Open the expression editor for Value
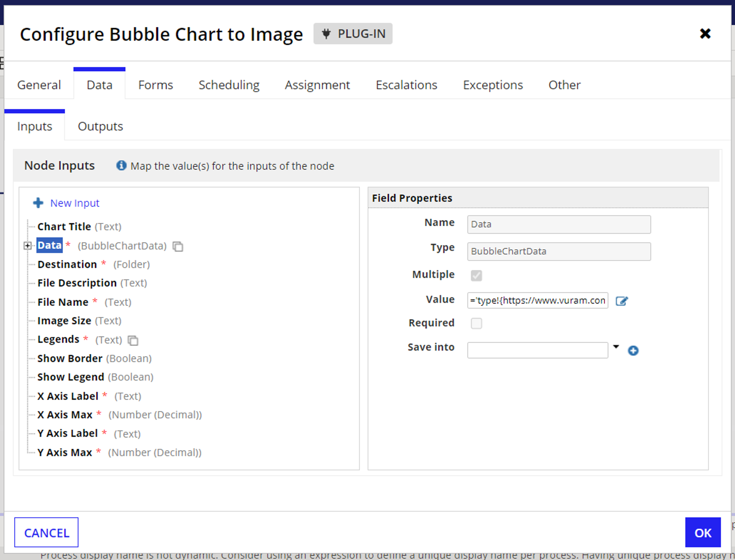This screenshot has height=560, width=735. click(622, 301)
